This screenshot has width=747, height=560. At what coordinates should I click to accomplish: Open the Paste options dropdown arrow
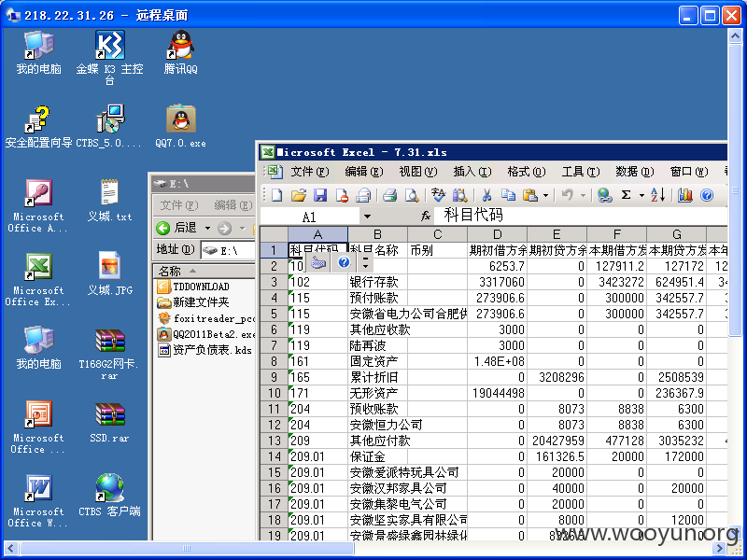pyautogui.click(x=545, y=195)
